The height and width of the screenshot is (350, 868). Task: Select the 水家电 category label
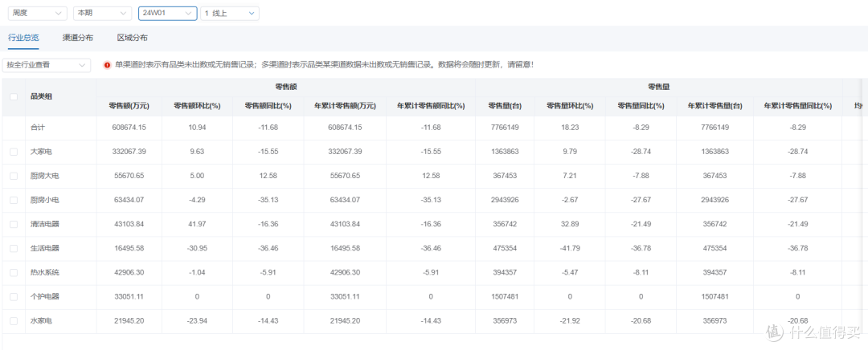[40, 320]
